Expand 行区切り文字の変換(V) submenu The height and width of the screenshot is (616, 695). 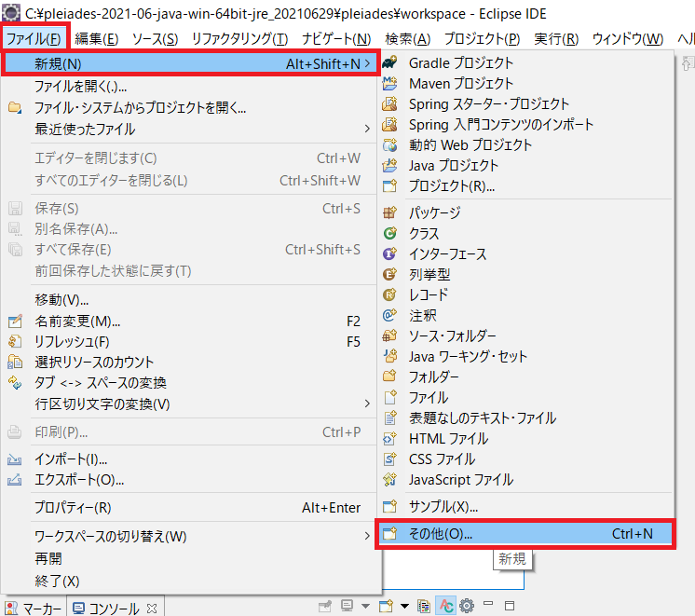pos(367,404)
